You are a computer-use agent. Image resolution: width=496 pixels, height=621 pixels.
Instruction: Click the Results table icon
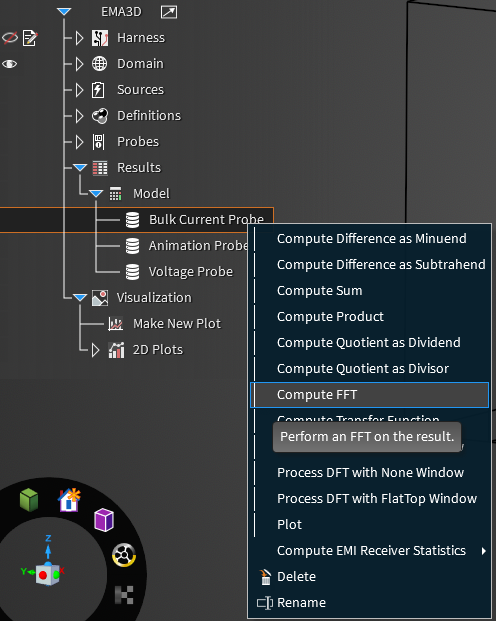(100, 168)
